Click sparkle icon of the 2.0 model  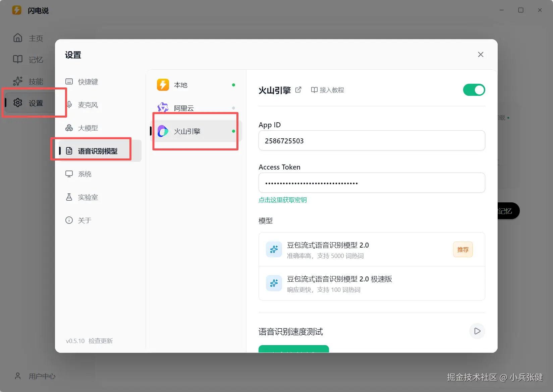[x=274, y=249]
